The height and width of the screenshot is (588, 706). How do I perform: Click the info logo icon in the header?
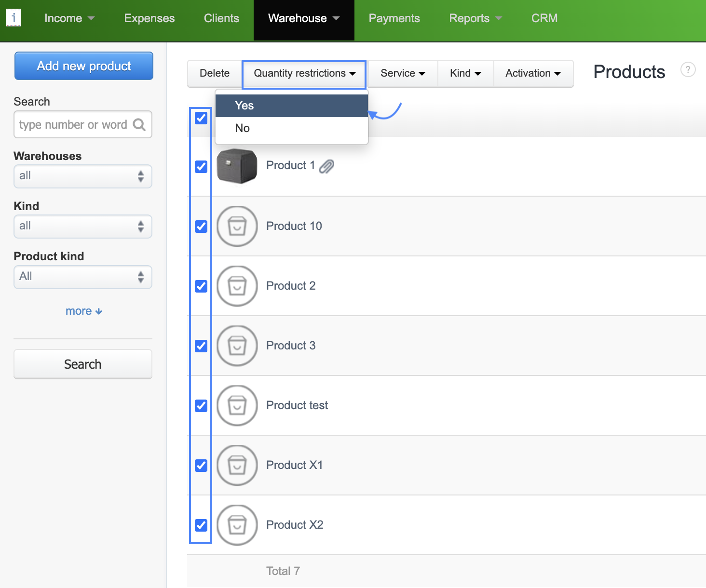(x=14, y=18)
